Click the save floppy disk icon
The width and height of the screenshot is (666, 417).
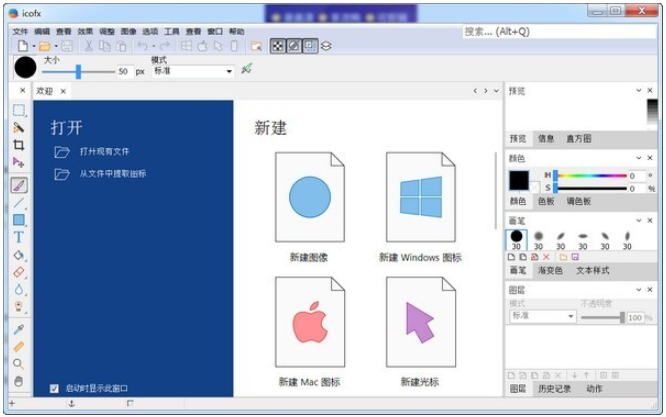point(67,46)
